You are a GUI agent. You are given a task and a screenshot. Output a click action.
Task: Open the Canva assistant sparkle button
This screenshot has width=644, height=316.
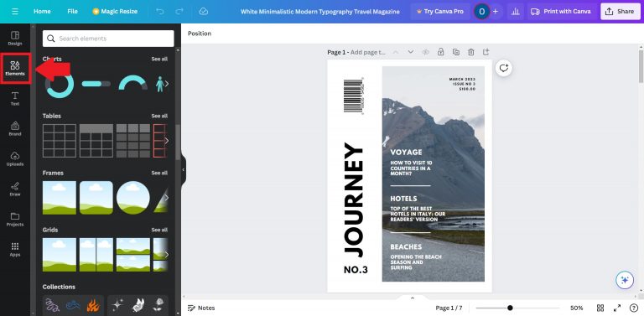tap(624, 280)
